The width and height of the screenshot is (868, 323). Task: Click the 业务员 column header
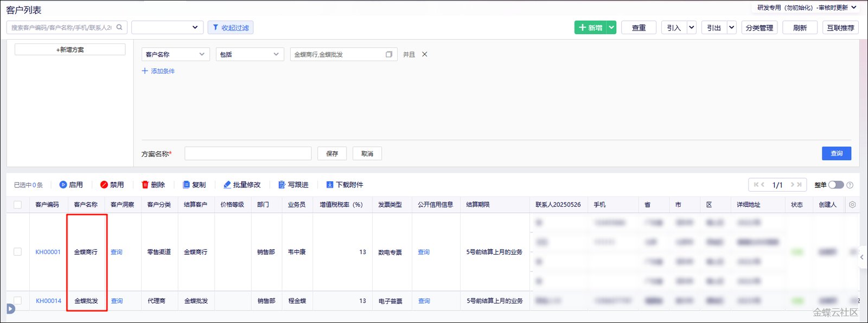tap(297, 205)
